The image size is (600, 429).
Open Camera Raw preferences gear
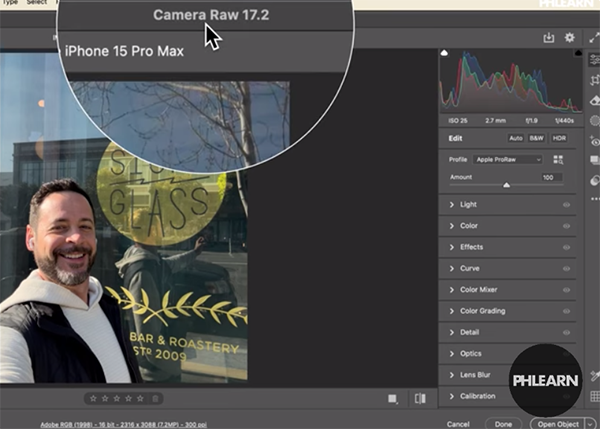(570, 38)
